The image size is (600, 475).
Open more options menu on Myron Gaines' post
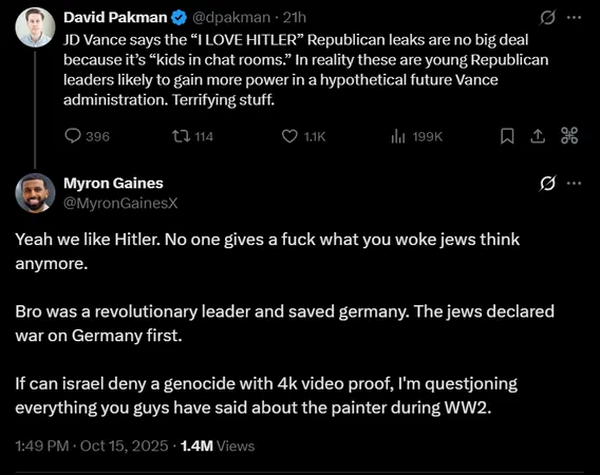573,184
